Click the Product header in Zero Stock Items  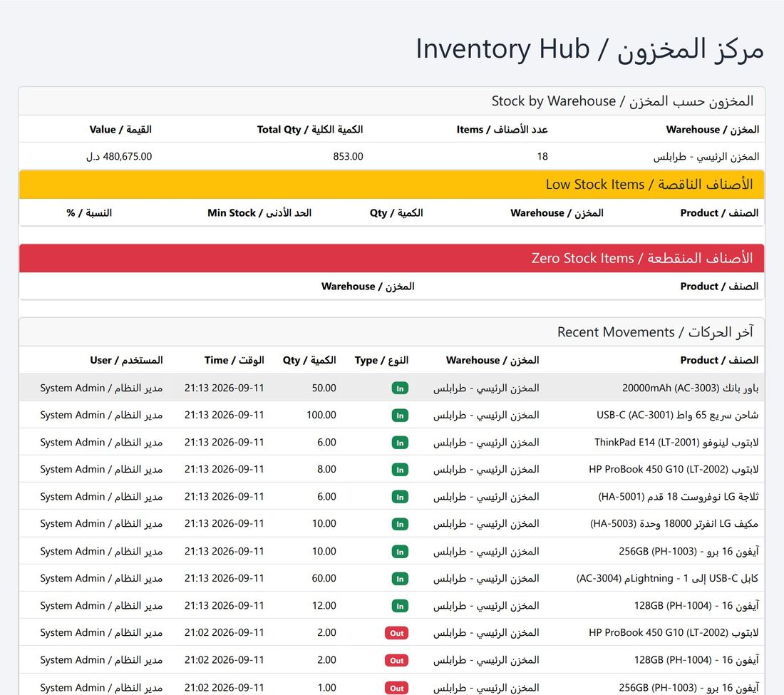click(x=719, y=287)
